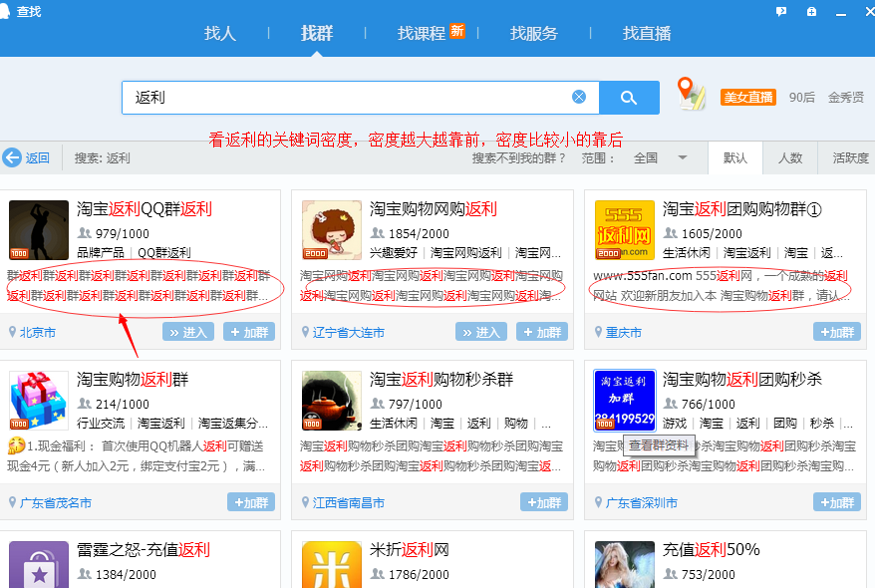This screenshot has width=875, height=588.
Task: Open group title 雷霆之怒-充值返利
Action: [x=144, y=549]
